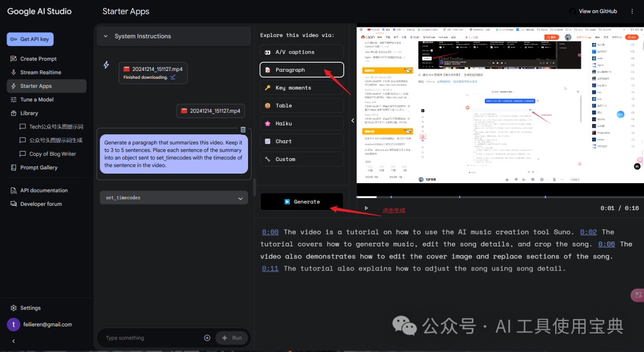Click the video progress bar
This screenshot has height=352, width=644.
pos(500,197)
